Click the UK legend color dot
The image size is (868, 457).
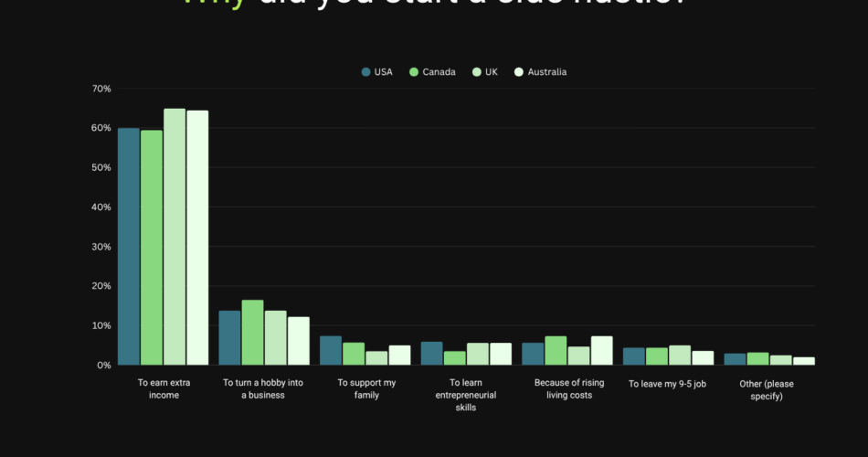tap(476, 72)
